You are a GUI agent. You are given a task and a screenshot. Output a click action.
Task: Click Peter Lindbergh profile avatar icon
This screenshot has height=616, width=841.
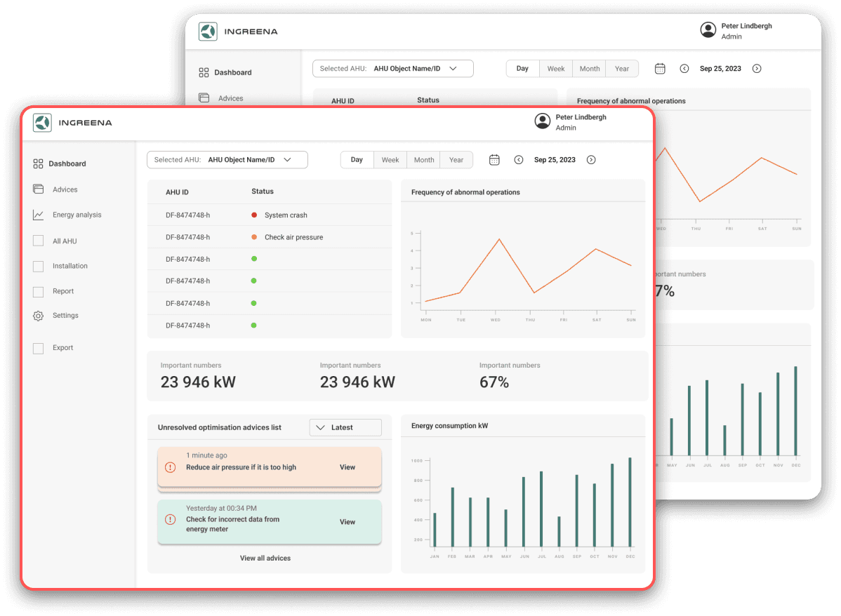542,121
